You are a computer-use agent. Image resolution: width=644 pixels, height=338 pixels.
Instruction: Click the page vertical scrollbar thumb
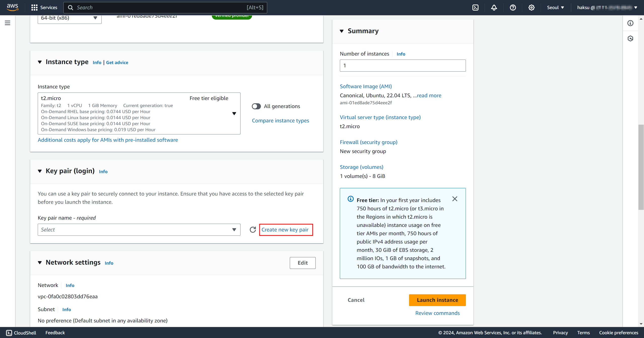tap(641, 167)
